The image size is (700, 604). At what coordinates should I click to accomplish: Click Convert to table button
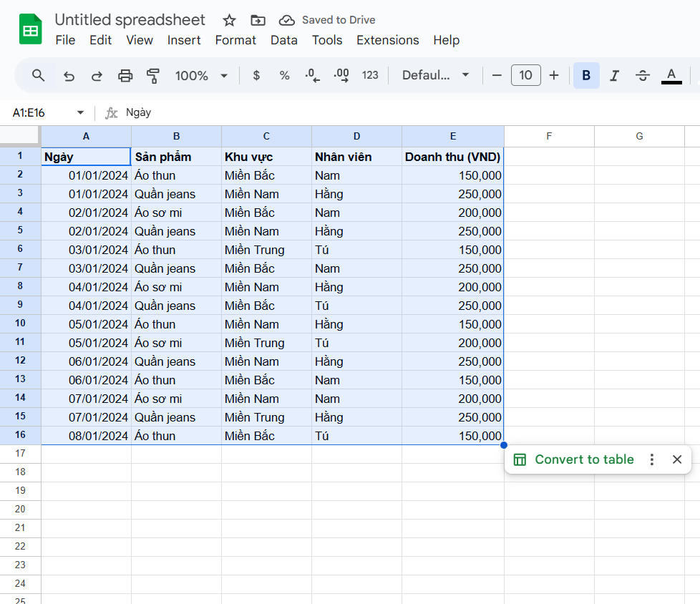tap(574, 459)
